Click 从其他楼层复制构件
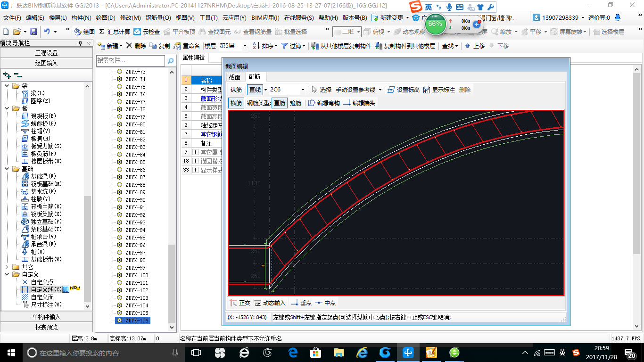 click(x=342, y=46)
